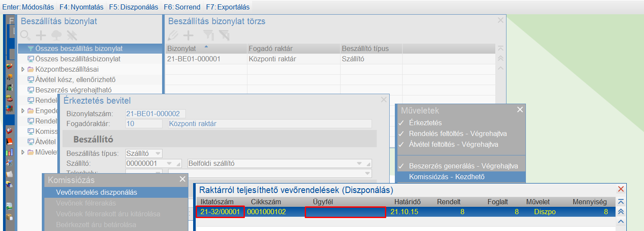Close the Raktárról teljesíthető vevőrendelések window
The width and height of the screenshot is (644, 231).
point(621,189)
